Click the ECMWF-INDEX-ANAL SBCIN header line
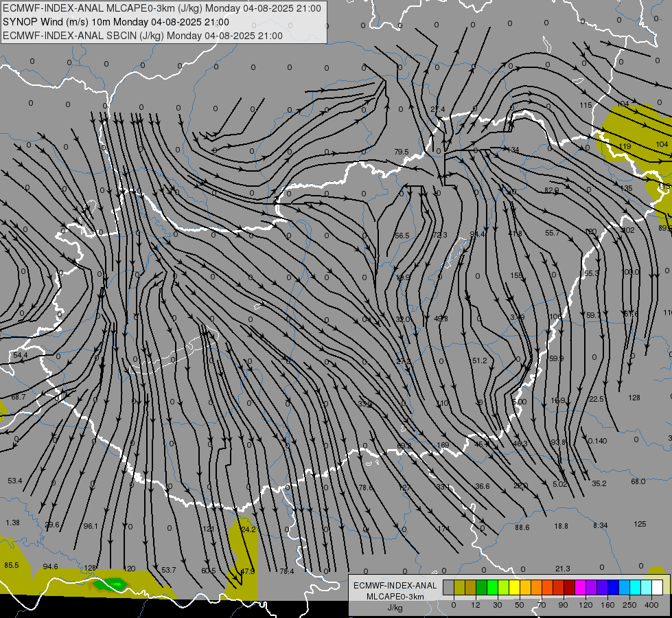The image size is (672, 618). point(143,36)
